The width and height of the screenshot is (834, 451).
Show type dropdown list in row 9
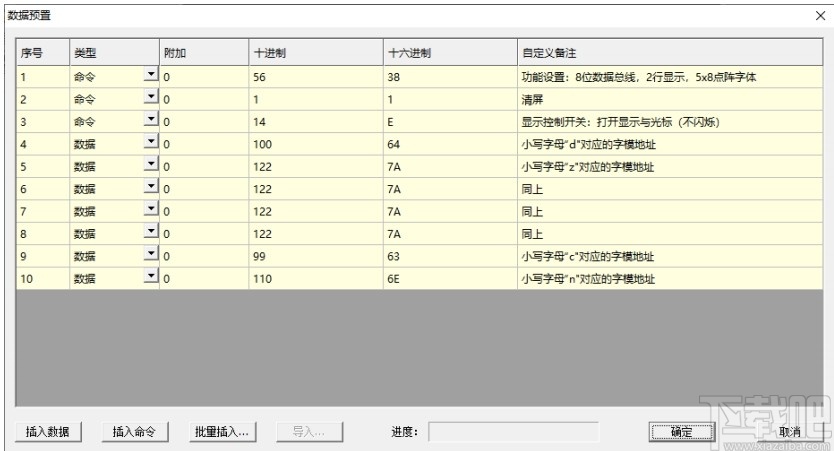point(152,253)
